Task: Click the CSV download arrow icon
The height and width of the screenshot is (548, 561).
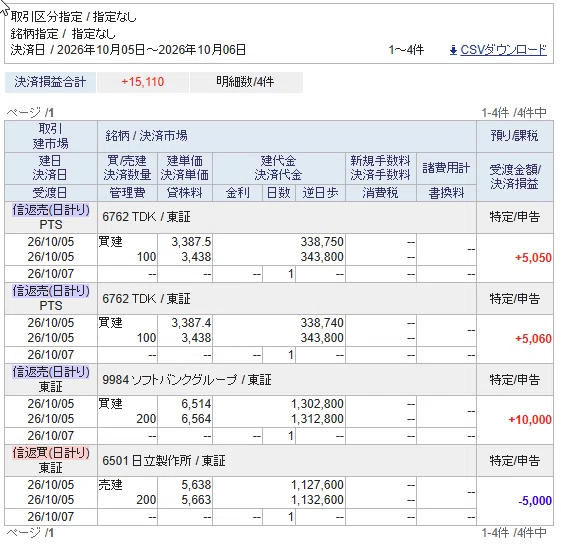Action: [453, 50]
